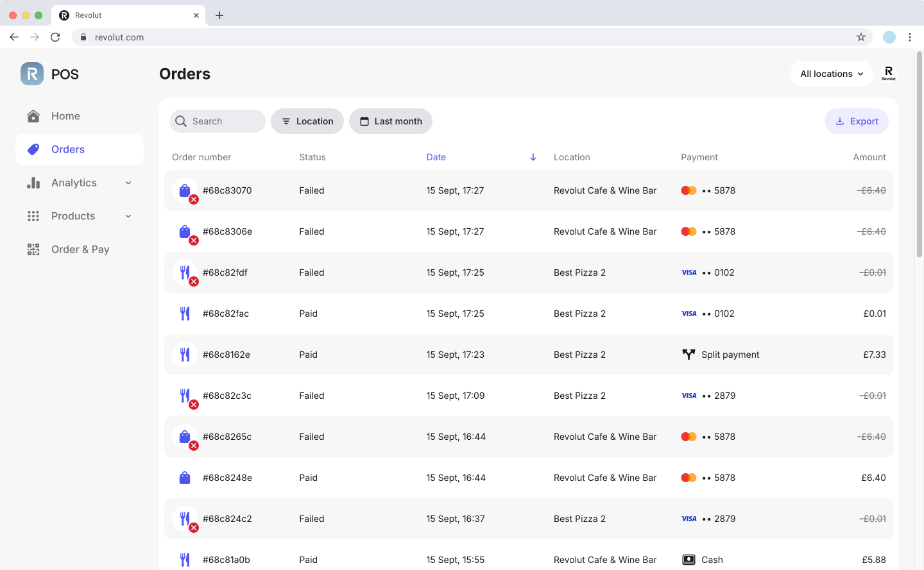Open the Last month date filter
924x570 pixels.
390,121
